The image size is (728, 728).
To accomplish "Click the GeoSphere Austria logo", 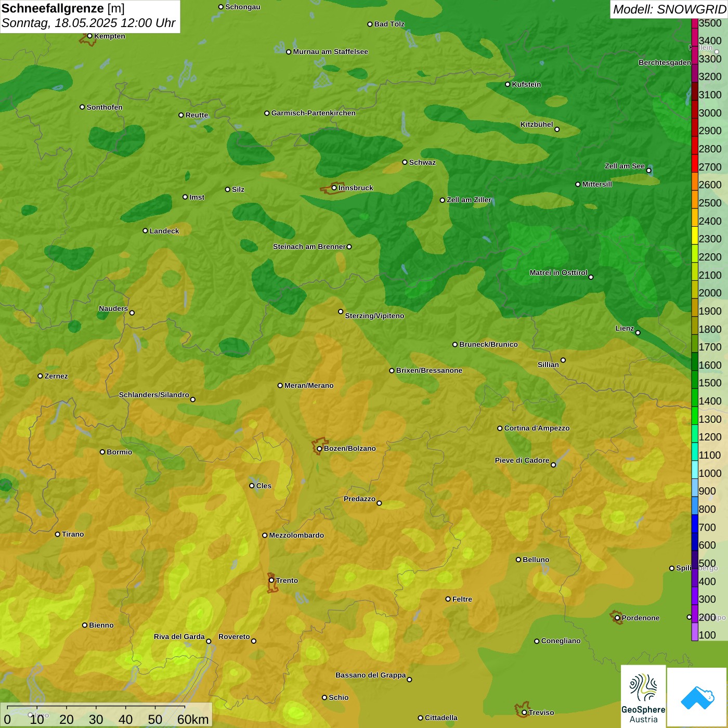I will (643, 696).
